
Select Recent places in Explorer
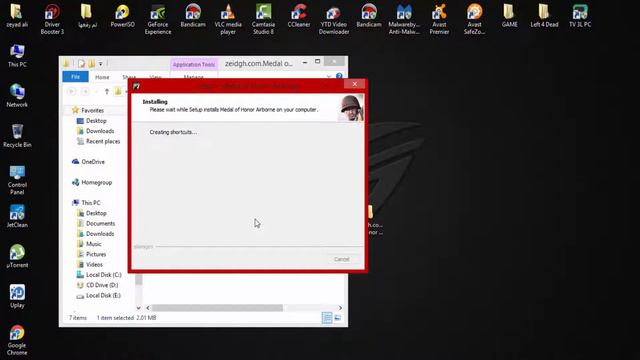coord(98,141)
